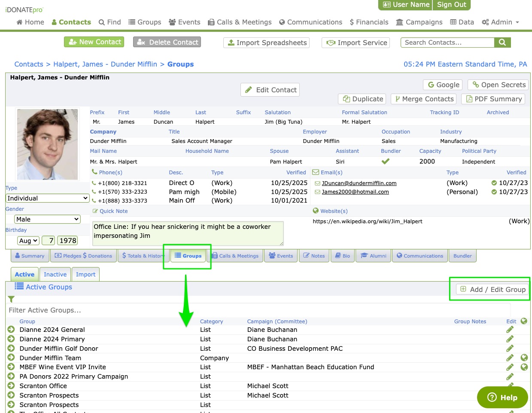Click the PDF Summary button
Image resolution: width=532 pixels, height=413 pixels.
(x=493, y=99)
